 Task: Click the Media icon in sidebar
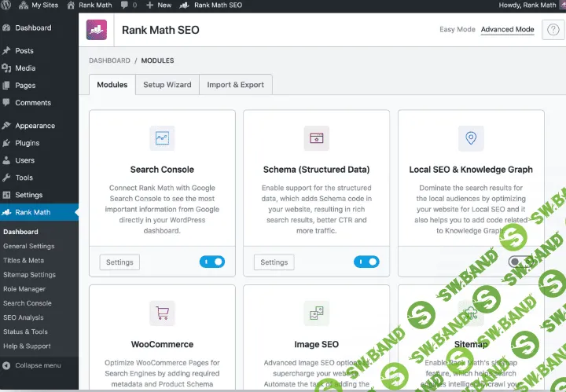tap(6, 68)
